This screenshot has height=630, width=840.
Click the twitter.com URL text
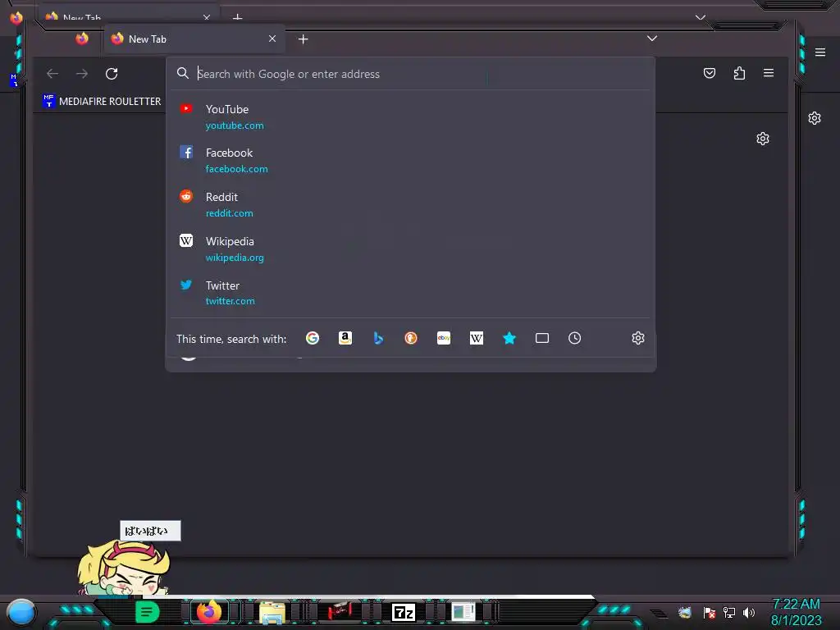(231, 301)
